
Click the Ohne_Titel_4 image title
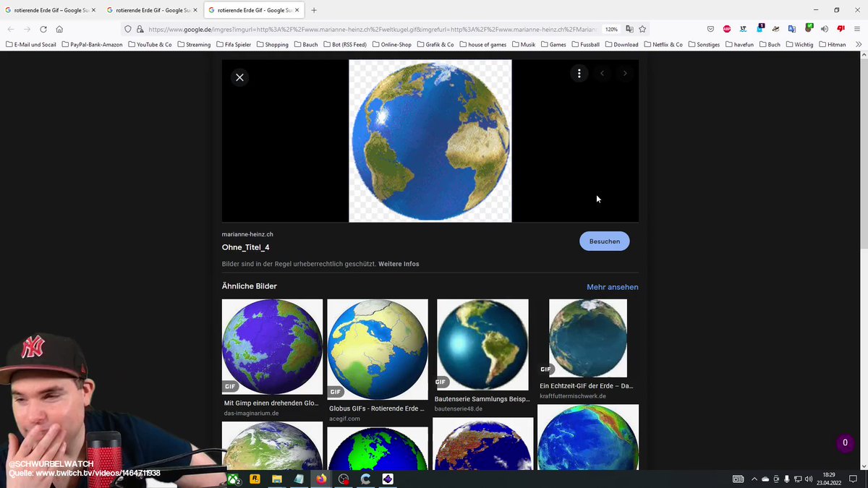(246, 247)
